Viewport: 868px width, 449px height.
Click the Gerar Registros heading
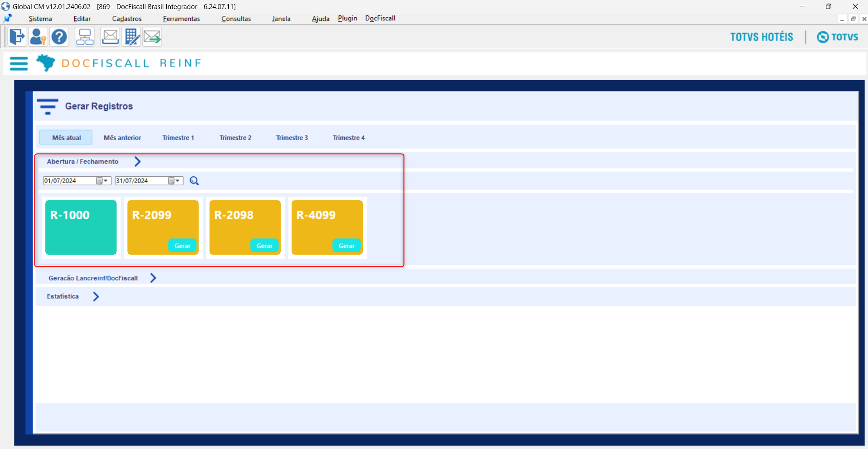tap(99, 106)
